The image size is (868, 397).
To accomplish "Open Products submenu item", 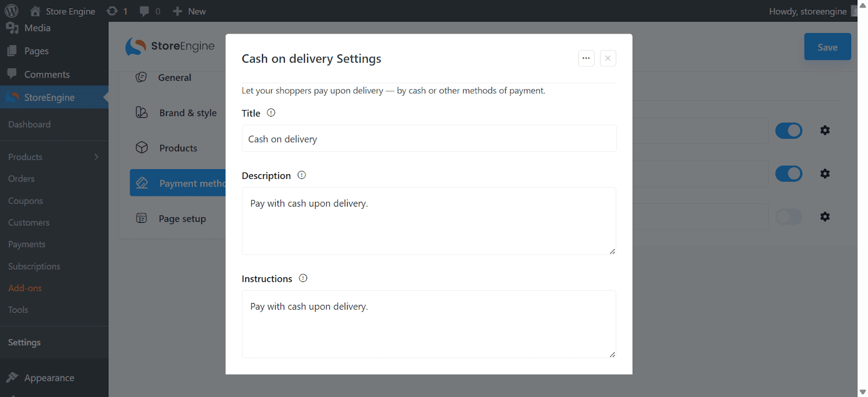I will 25,157.
